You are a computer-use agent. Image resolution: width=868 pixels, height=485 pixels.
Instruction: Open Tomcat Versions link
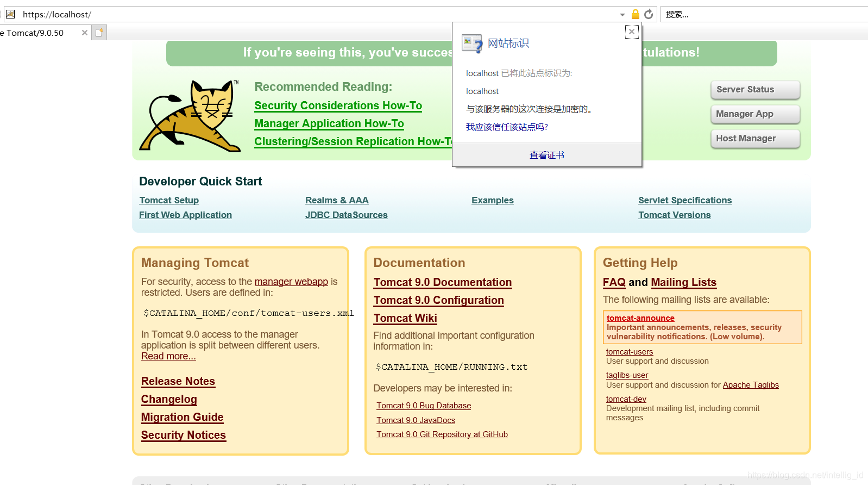(675, 215)
